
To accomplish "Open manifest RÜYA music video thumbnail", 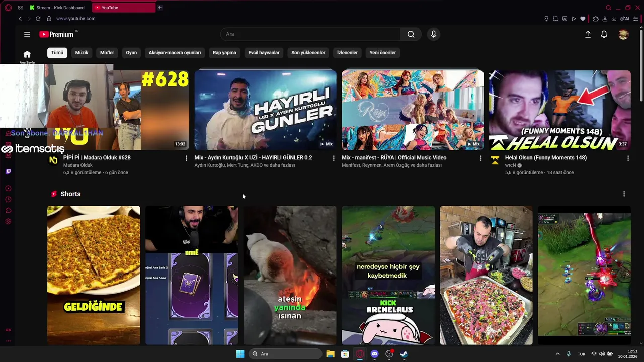I will coord(413,110).
